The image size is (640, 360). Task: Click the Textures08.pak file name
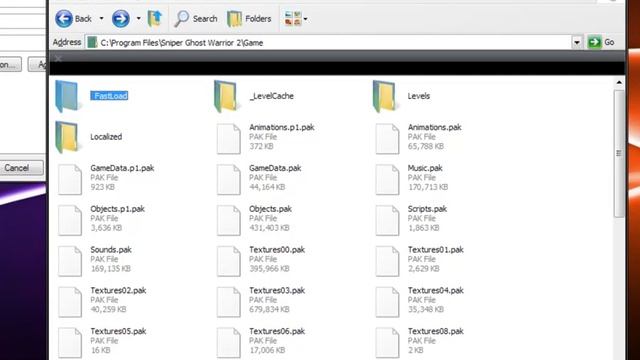tap(436, 331)
